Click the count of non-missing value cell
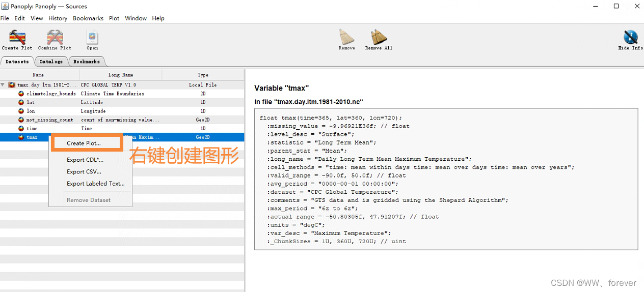The image size is (644, 292). pos(120,120)
